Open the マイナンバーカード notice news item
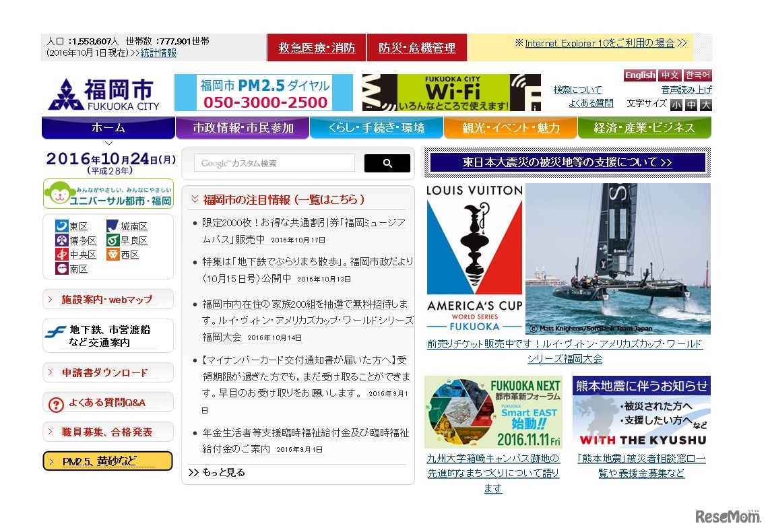This screenshot has height=532, width=770. pyautogui.click(x=307, y=385)
